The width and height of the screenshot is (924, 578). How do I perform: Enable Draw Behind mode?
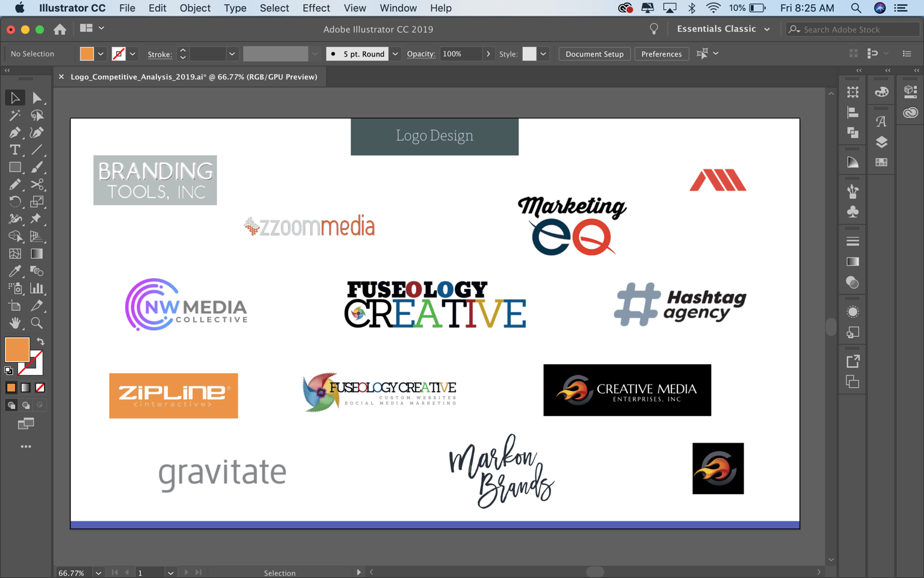tap(25, 405)
